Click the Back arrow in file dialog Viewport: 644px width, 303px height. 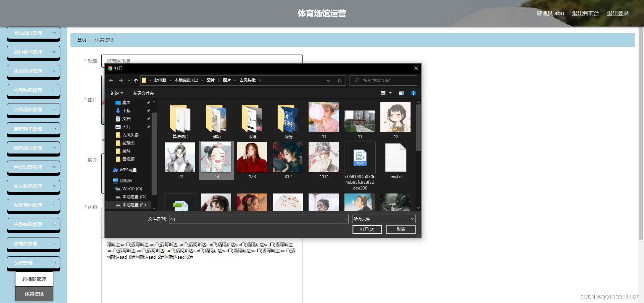[x=111, y=81]
